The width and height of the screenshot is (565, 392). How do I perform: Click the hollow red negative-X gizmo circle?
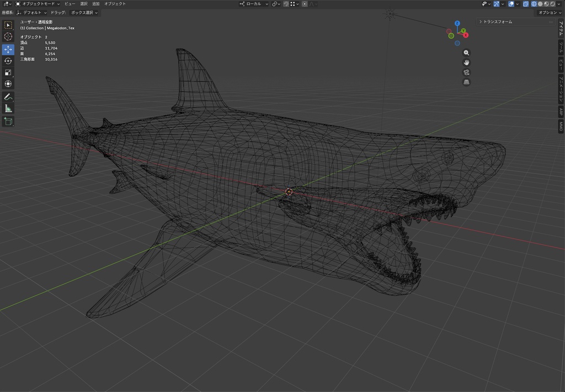[449, 31]
